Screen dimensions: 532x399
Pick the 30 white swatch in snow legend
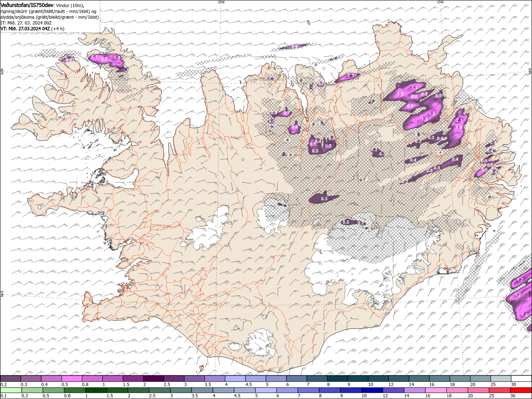point(522,379)
